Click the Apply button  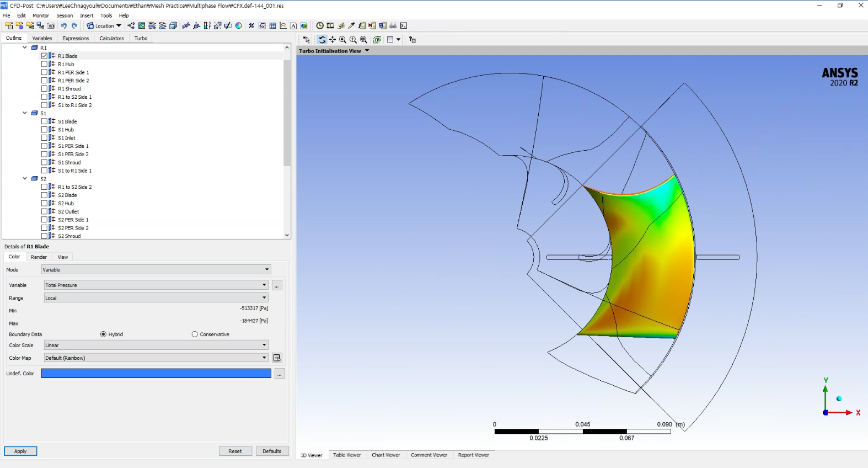20,451
